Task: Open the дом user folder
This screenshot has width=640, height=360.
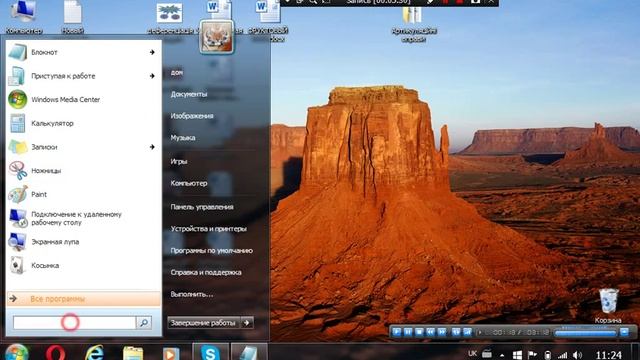Action: click(177, 72)
